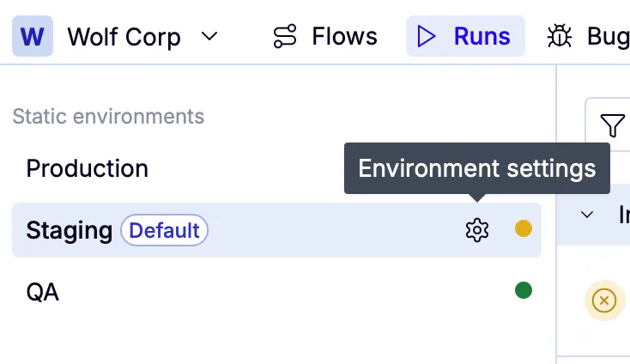This screenshot has height=364, width=630.
Task: Click the Wolf Corp workspace name
Action: point(124,37)
